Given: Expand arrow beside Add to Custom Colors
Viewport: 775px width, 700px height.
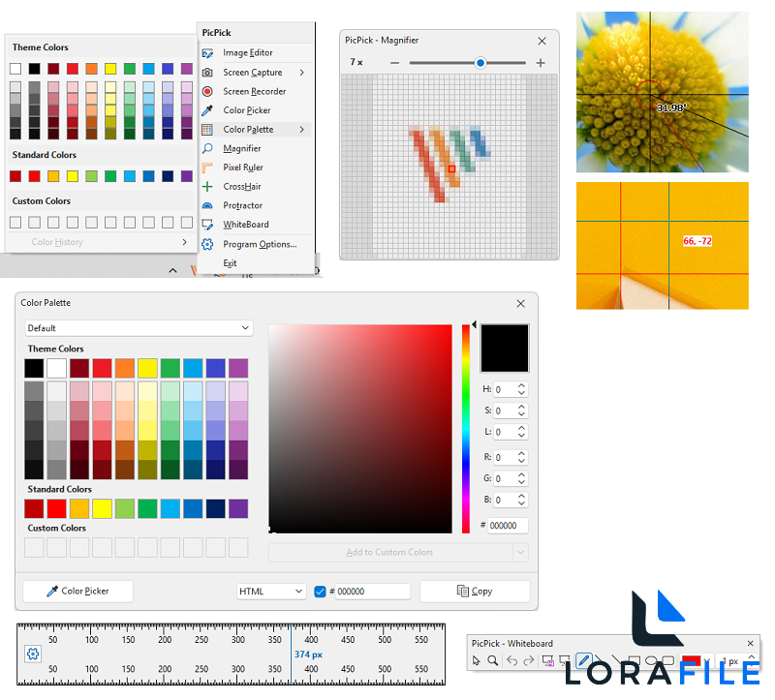Looking at the screenshot, I should tap(520, 552).
